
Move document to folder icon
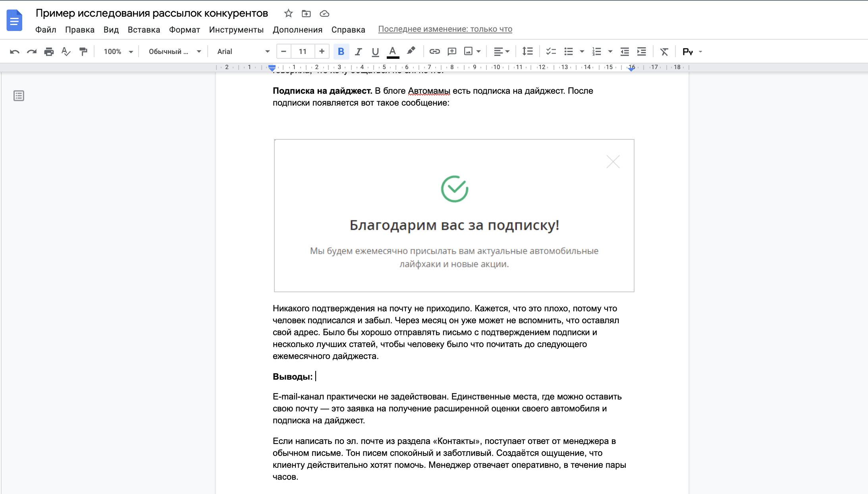click(306, 14)
